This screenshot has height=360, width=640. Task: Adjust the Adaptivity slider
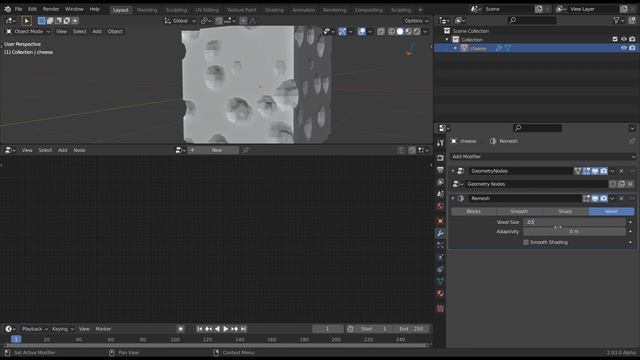(574, 231)
